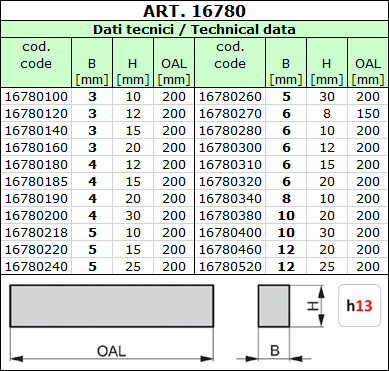389x371 pixels.
Task: Pick code 16780185
Action: pos(36,182)
